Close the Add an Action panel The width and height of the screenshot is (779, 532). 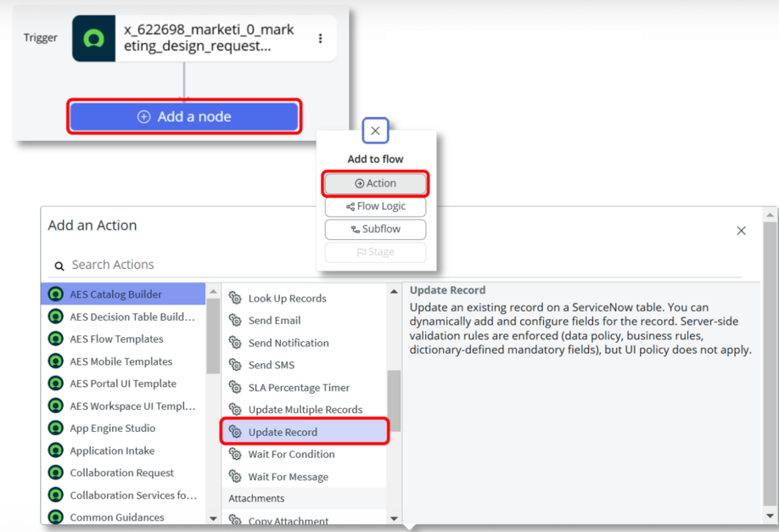click(742, 231)
